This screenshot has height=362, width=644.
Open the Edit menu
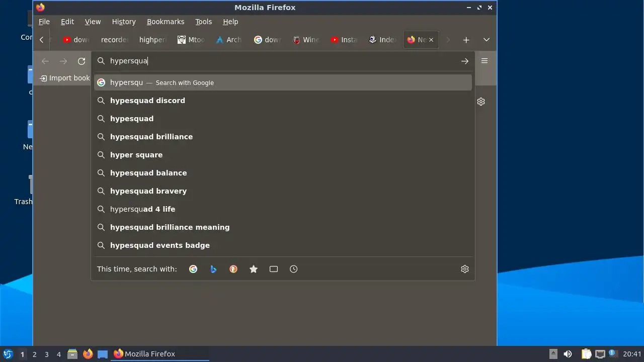pyautogui.click(x=67, y=22)
